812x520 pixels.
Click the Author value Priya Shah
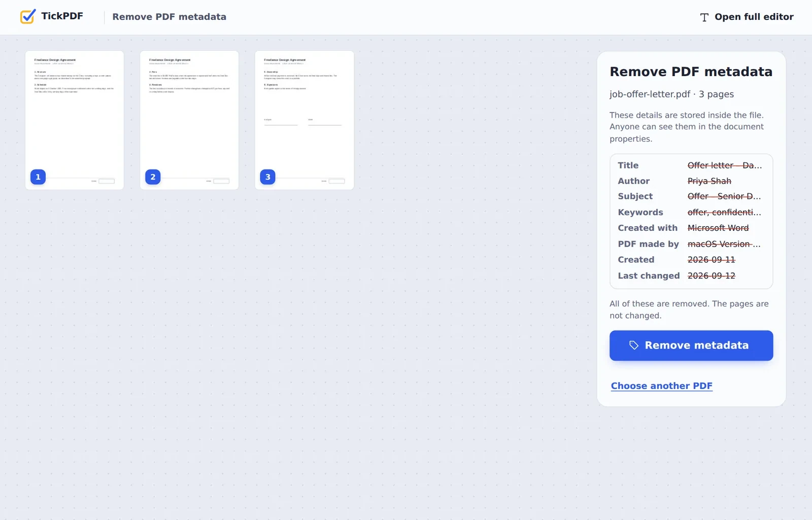click(709, 181)
